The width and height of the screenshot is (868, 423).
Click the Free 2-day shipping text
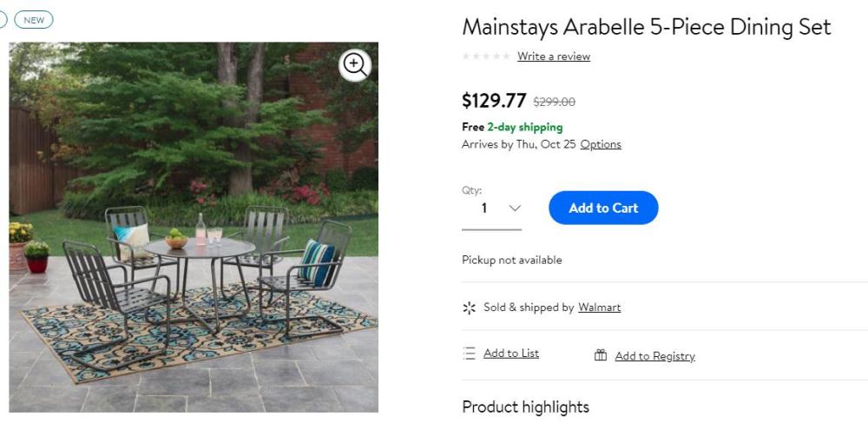512,127
